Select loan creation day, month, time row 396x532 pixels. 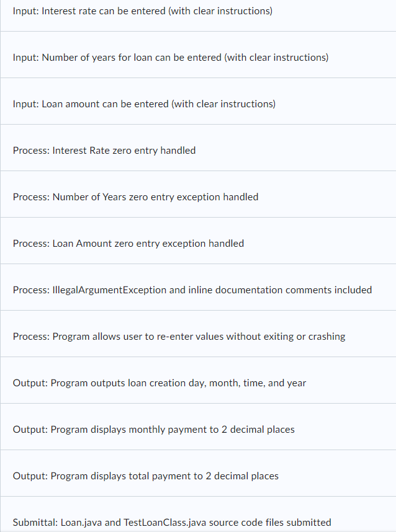coord(198,380)
